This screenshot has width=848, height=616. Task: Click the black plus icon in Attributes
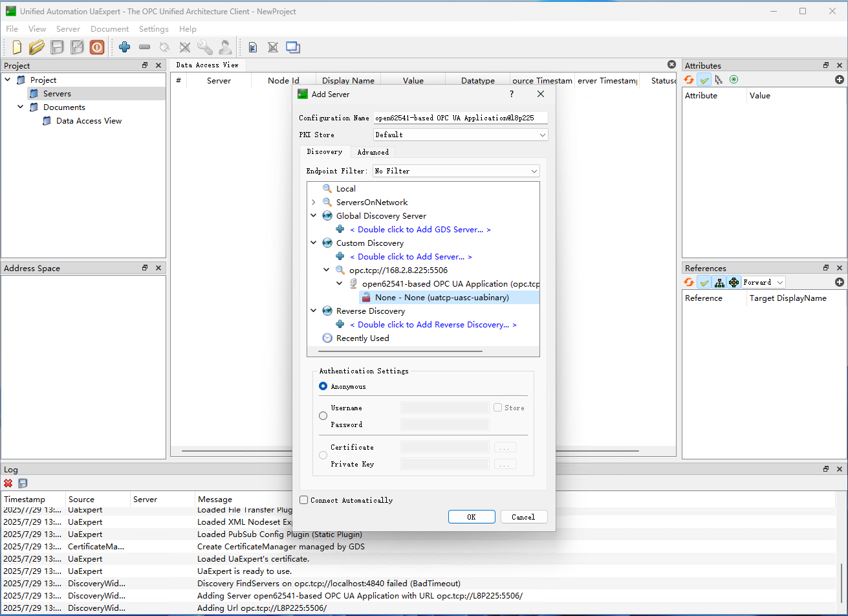pos(840,80)
